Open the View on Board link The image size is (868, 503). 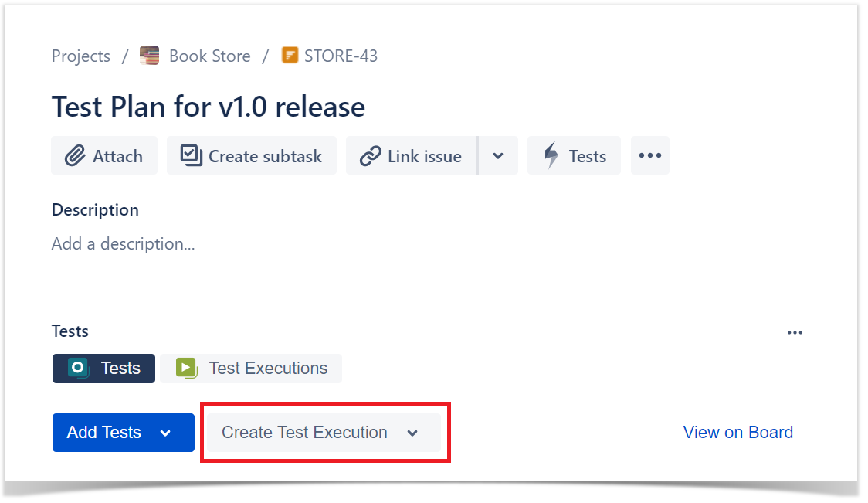(738, 432)
